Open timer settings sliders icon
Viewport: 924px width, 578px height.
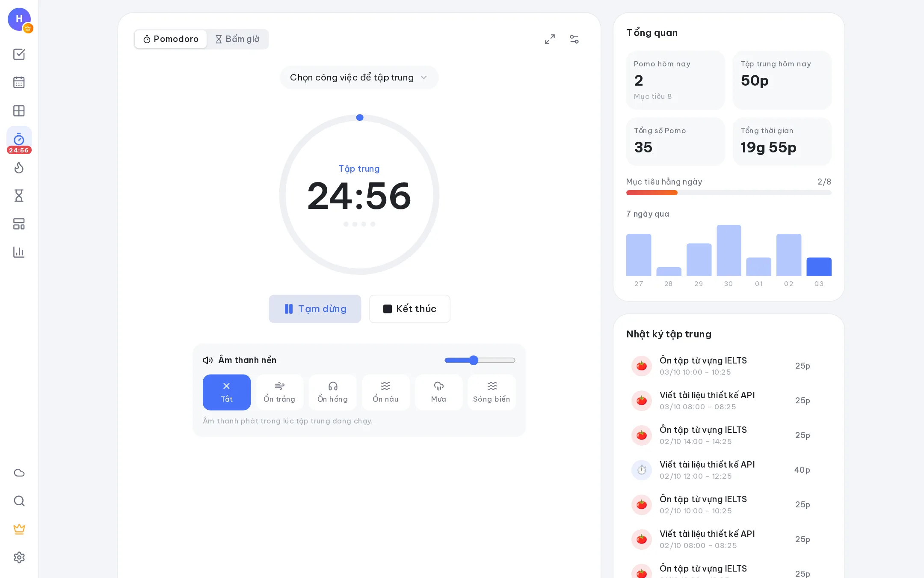coord(574,39)
